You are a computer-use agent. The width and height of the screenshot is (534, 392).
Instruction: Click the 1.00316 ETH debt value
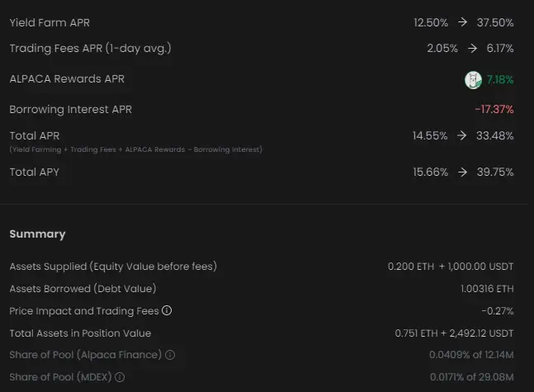(487, 289)
